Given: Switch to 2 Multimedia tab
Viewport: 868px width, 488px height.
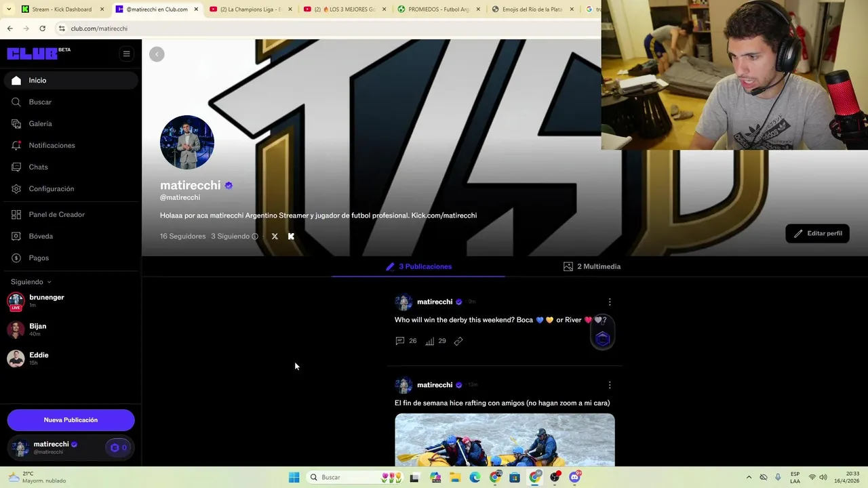Looking at the screenshot, I should (592, 266).
